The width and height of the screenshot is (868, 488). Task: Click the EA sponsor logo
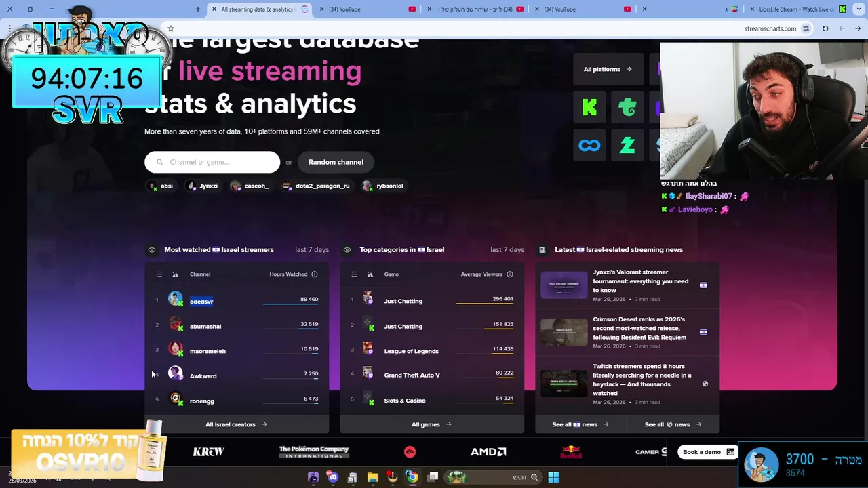coord(410,452)
